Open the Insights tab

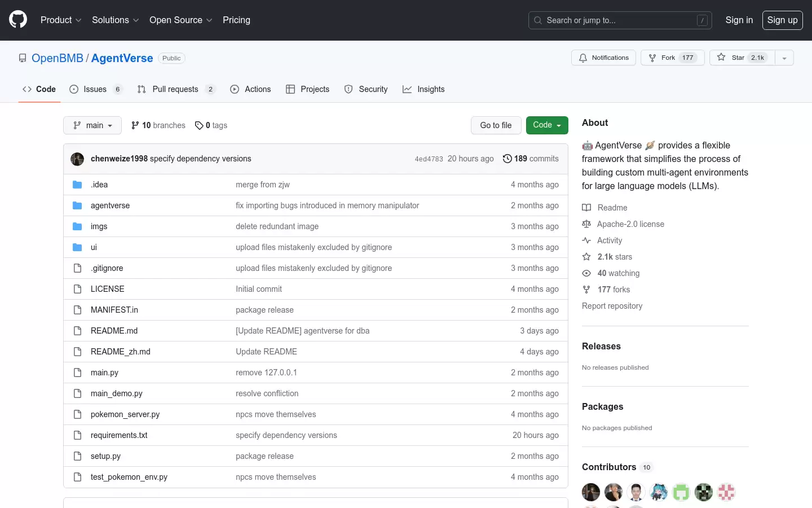[x=423, y=89]
